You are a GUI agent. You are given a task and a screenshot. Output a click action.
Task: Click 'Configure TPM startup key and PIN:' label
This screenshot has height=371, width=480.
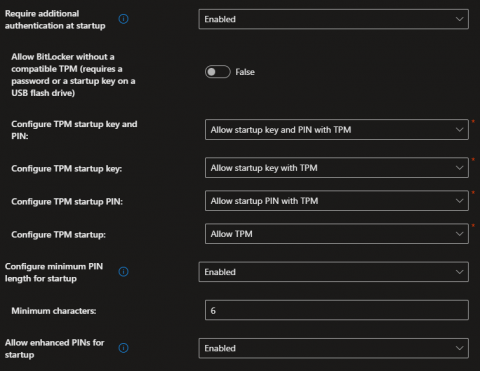coord(74,130)
